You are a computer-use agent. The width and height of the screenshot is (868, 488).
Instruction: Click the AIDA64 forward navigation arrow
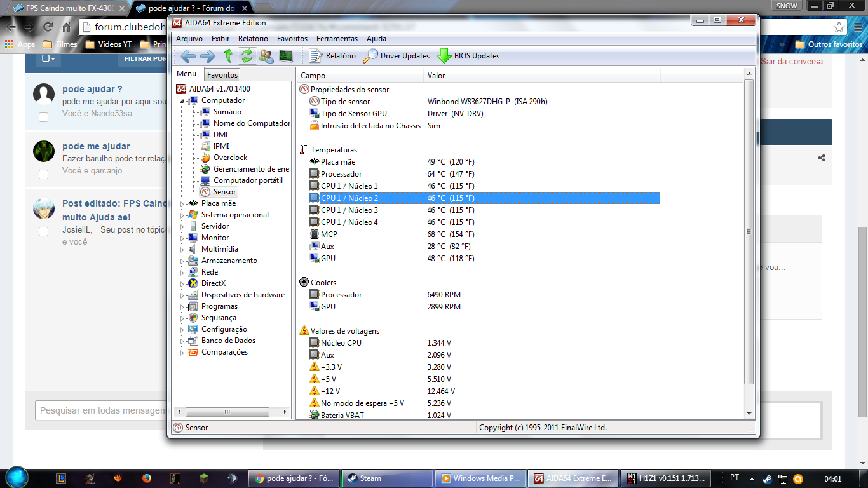[x=207, y=56]
